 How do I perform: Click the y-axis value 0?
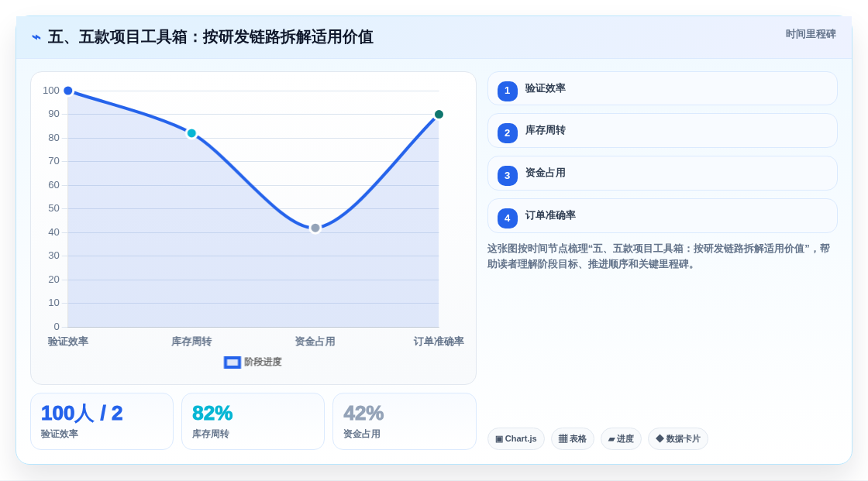tap(57, 327)
